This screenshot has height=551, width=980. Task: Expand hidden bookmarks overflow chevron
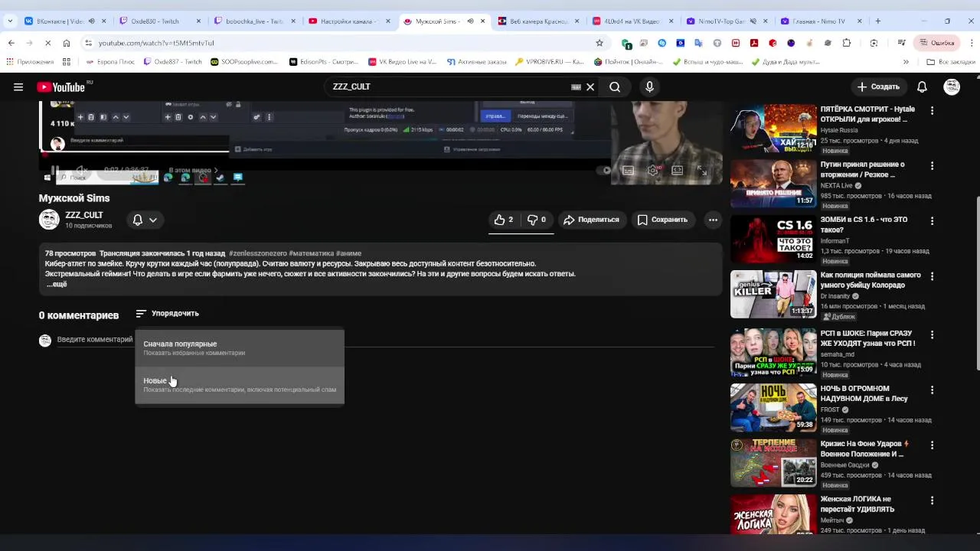(906, 62)
